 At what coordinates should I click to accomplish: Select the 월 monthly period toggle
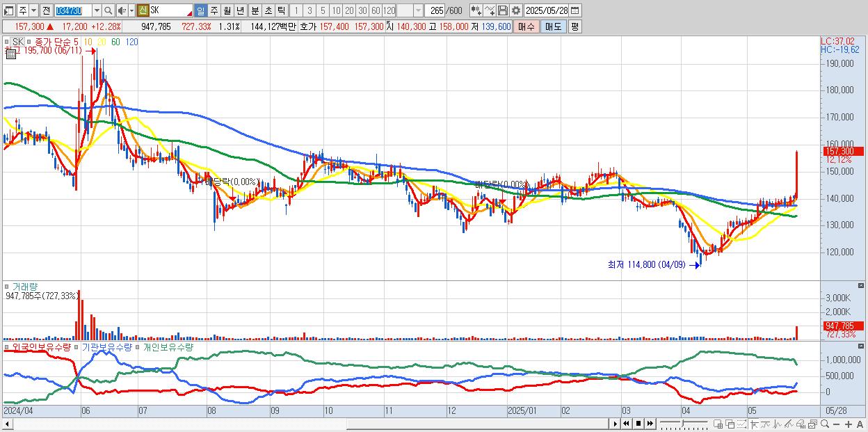coord(227,10)
